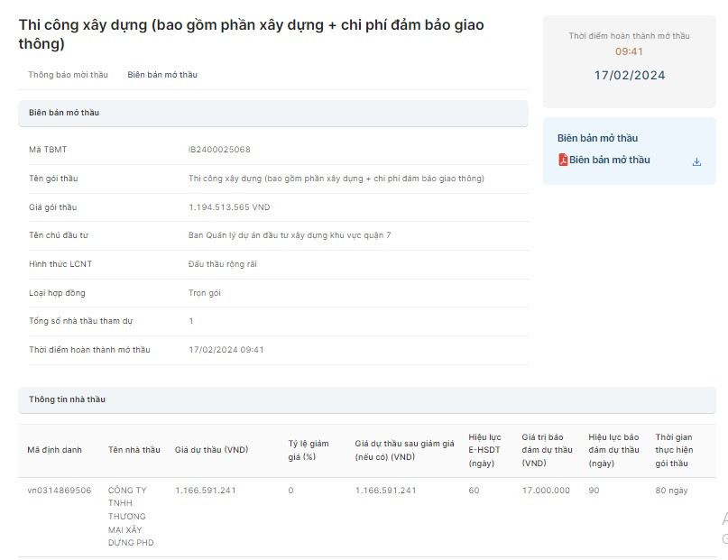Click the Giá dự thầu (VND) column header
This screenshot has height=560, width=728.
(211, 449)
